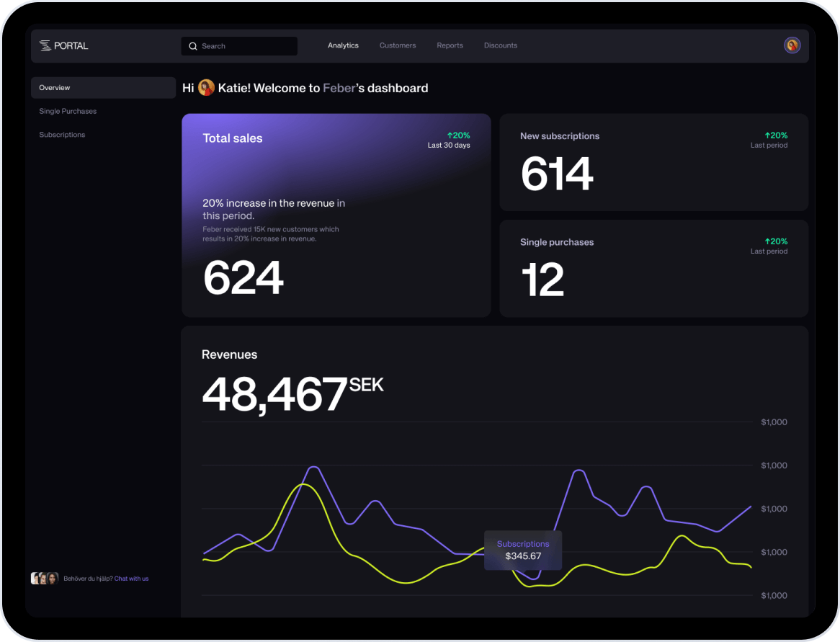Open the Customers tab
The image size is (840, 642).
pyautogui.click(x=398, y=45)
